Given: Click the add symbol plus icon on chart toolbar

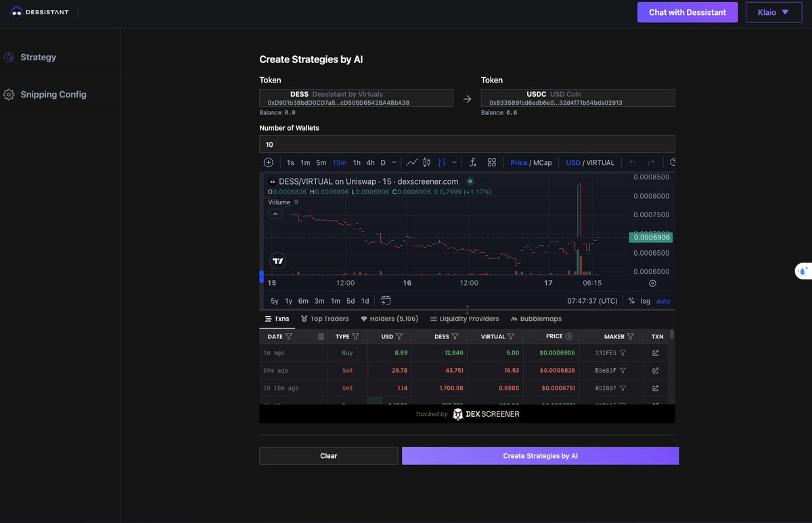Looking at the screenshot, I should (x=269, y=162).
